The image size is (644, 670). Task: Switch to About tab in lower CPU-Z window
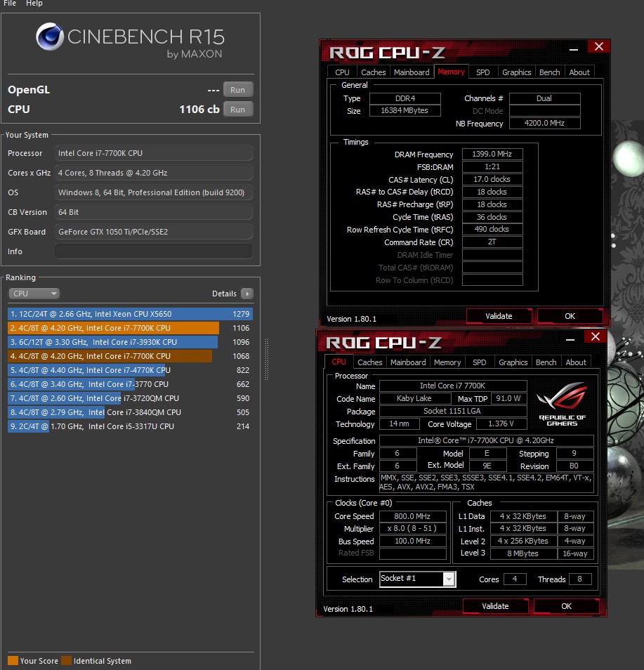point(576,362)
